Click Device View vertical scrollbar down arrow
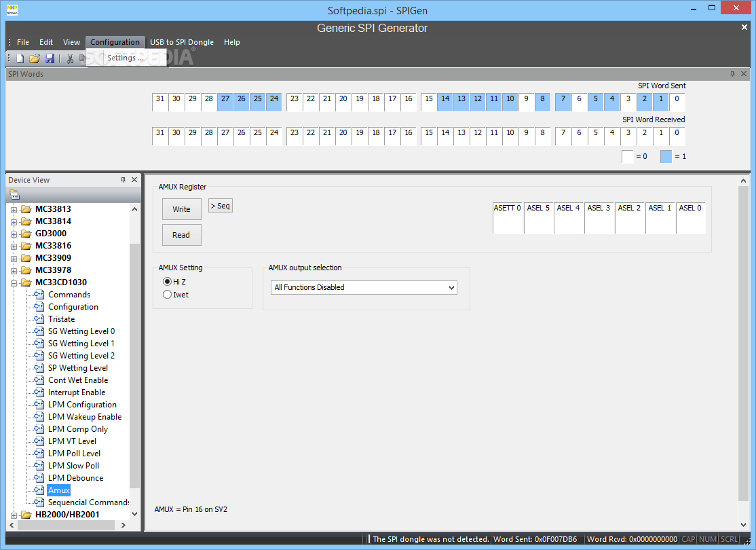Viewport: 756px width, 550px height. (134, 514)
